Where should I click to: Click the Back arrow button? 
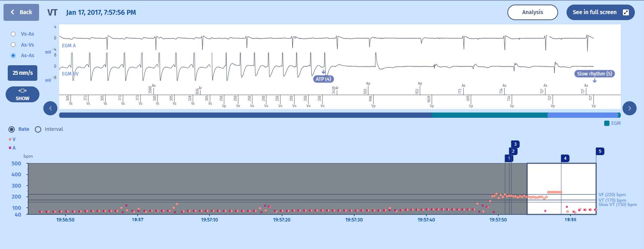pos(21,12)
